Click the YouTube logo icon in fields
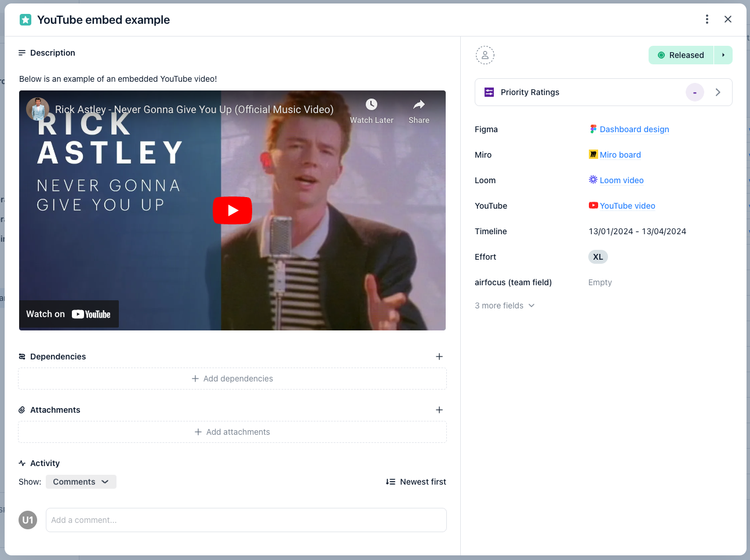The image size is (750, 560). coord(593,205)
